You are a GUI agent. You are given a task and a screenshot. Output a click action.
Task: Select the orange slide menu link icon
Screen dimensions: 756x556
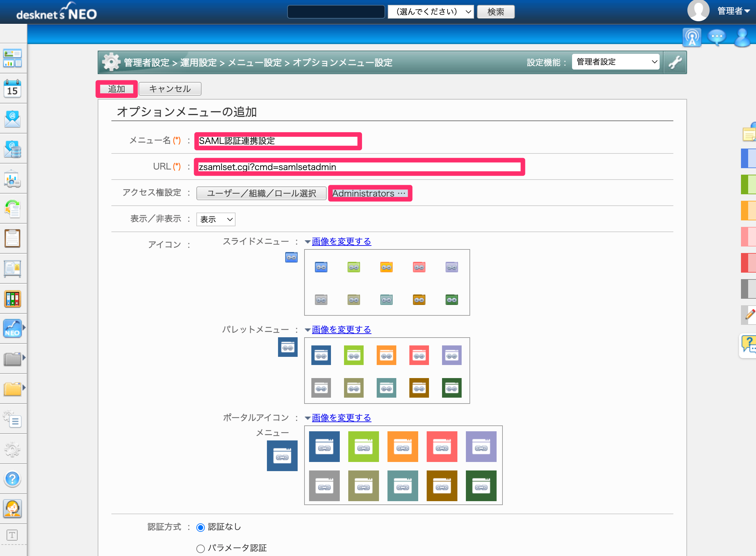coord(386,267)
